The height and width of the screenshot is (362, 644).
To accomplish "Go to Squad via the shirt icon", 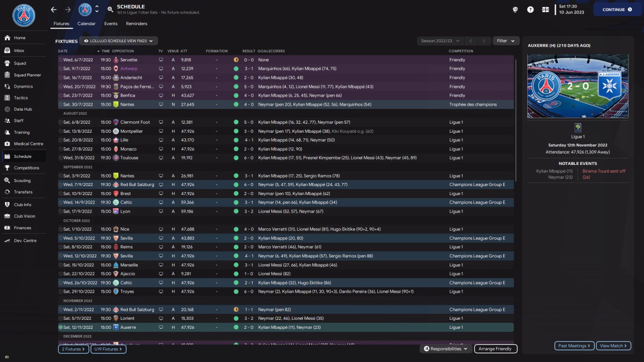I will (x=7, y=63).
